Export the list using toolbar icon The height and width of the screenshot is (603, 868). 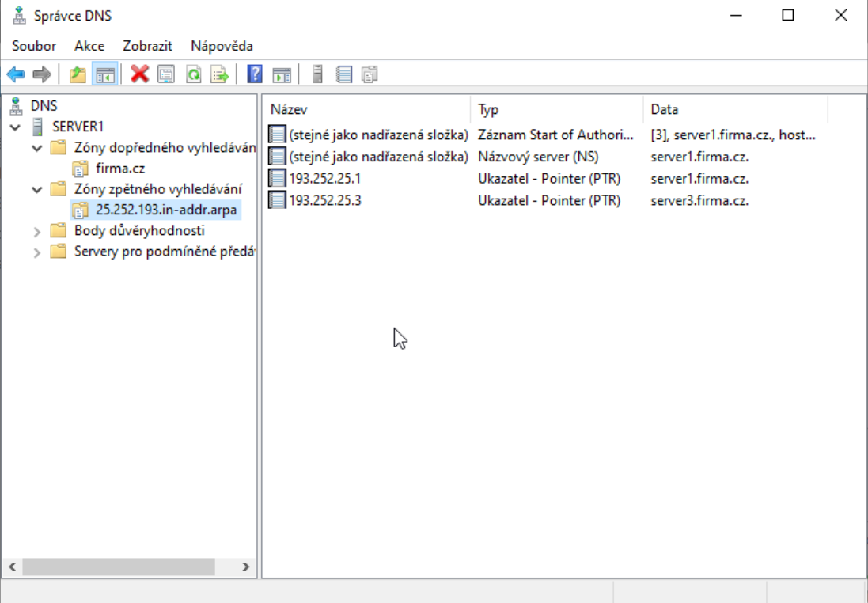[x=220, y=74]
